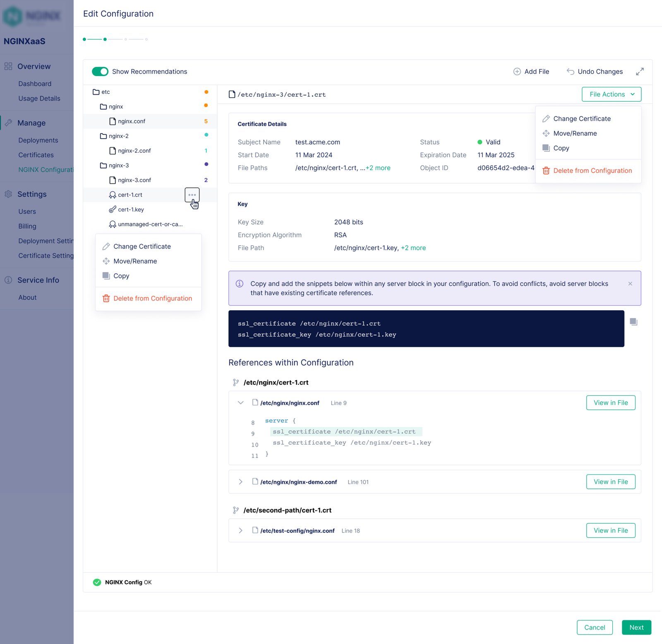Viewport: 662px width, 644px height.
Task: Show +2 more certificate file paths
Action: pyautogui.click(x=378, y=168)
